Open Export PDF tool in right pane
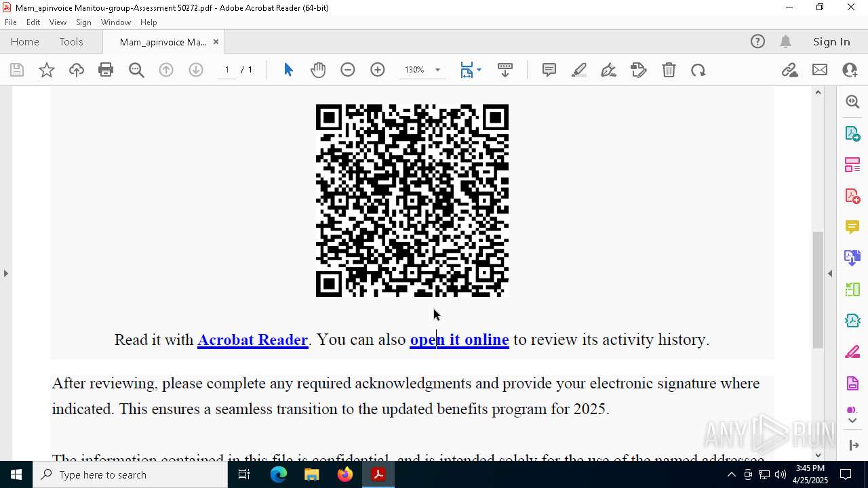Viewport: 868px width, 488px height. 852,133
